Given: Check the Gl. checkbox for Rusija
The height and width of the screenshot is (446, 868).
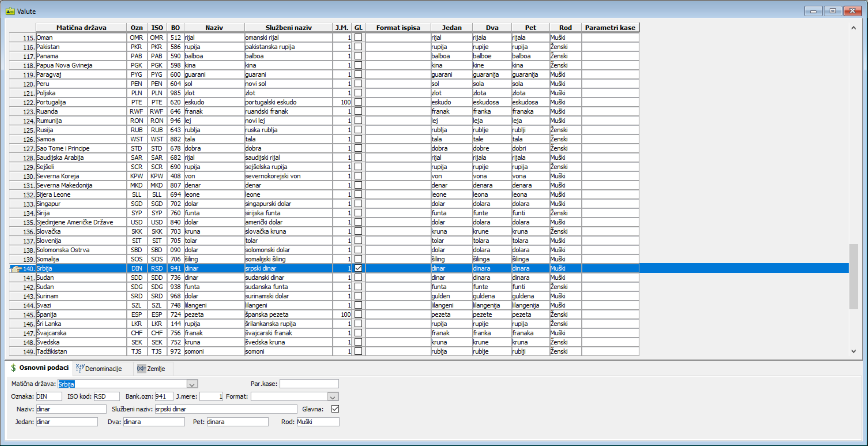Looking at the screenshot, I should 358,130.
